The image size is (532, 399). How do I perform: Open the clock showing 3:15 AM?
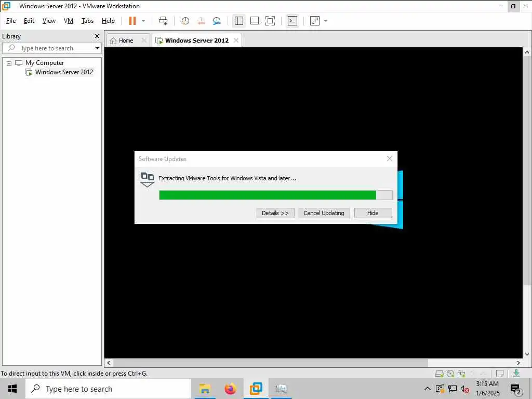pyautogui.click(x=487, y=389)
